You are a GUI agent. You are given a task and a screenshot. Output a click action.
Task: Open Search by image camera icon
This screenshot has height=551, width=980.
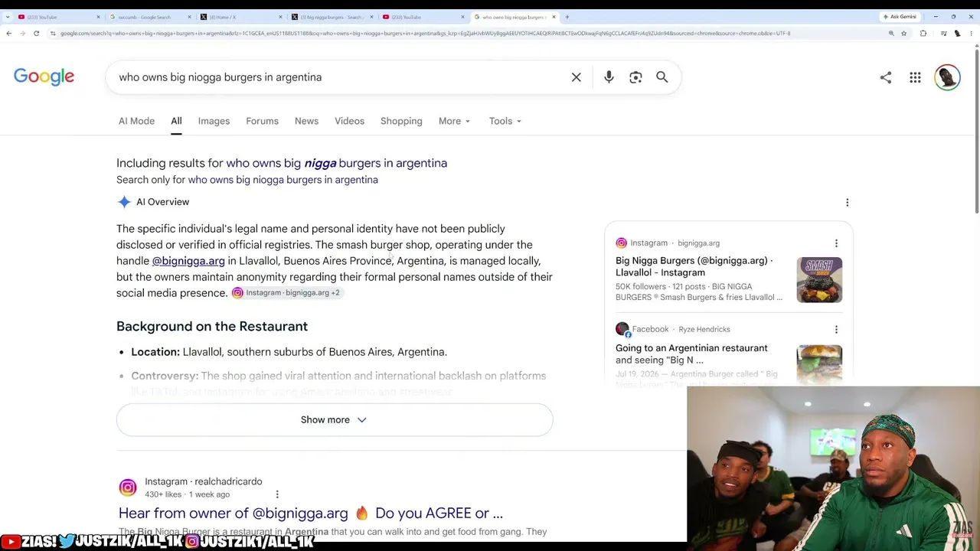click(x=635, y=77)
